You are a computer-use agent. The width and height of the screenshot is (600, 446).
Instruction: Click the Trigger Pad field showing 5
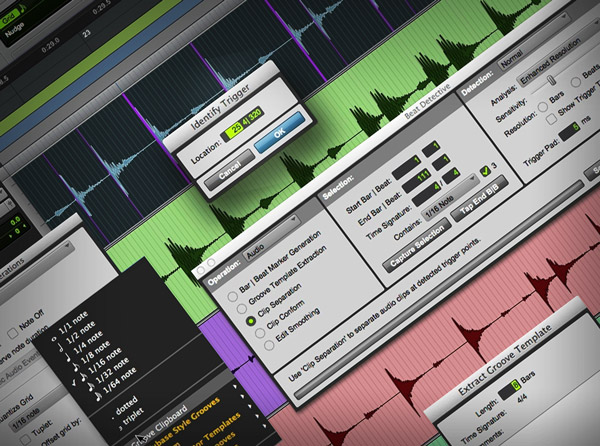(571, 131)
